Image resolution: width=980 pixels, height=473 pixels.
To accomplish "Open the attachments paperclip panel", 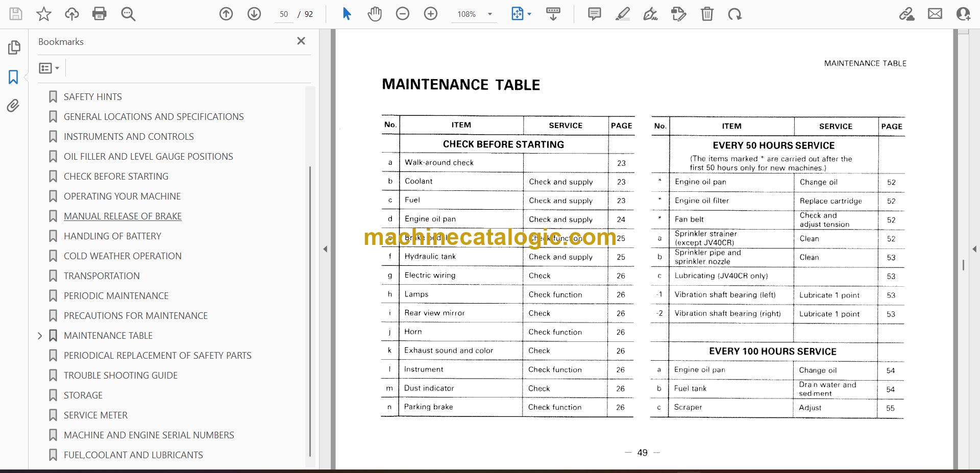I will (x=13, y=106).
